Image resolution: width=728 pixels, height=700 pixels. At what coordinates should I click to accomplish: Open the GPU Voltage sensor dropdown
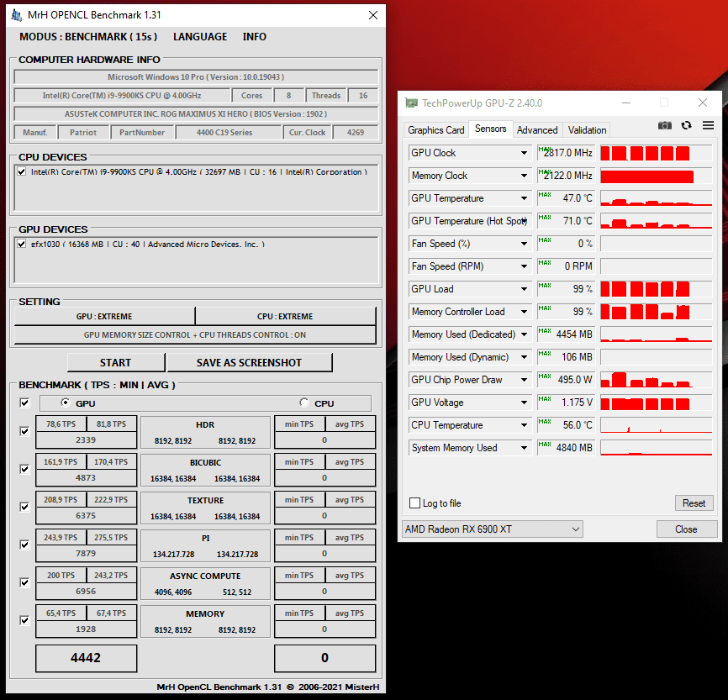[525, 403]
